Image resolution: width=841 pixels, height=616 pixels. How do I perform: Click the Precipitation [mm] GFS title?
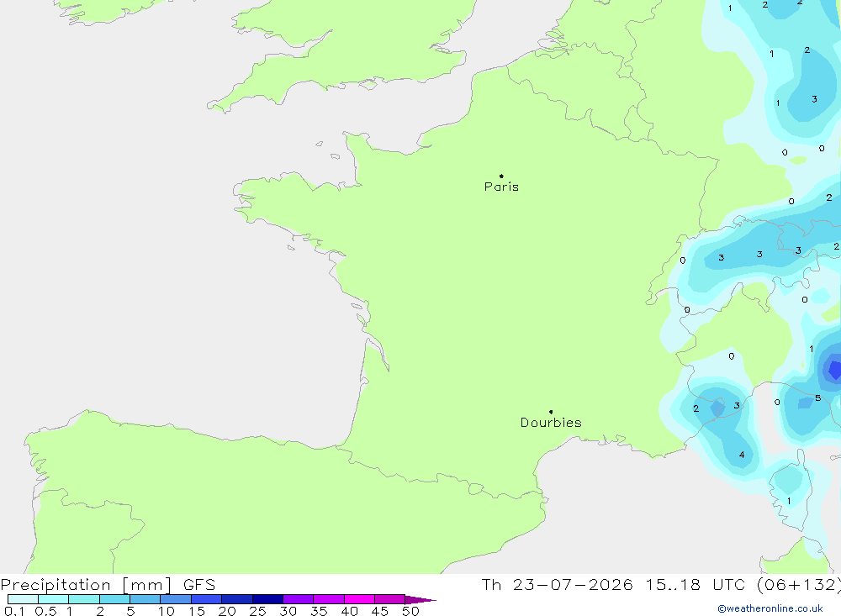pyautogui.click(x=108, y=585)
